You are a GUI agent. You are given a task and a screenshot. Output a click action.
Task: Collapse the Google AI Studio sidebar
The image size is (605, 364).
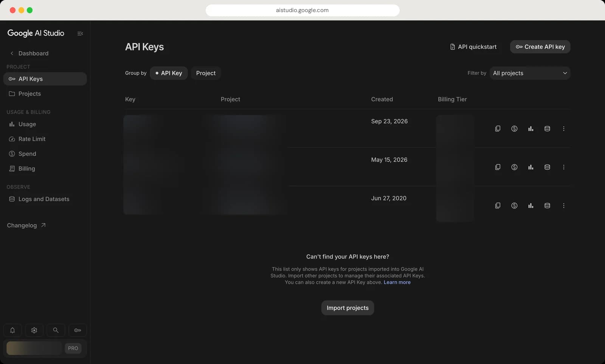[x=80, y=34]
